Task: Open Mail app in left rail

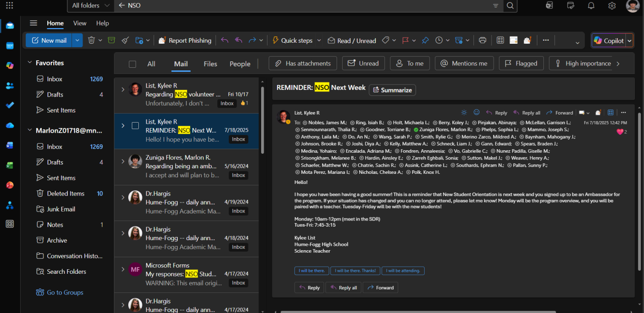Action: 10,26
